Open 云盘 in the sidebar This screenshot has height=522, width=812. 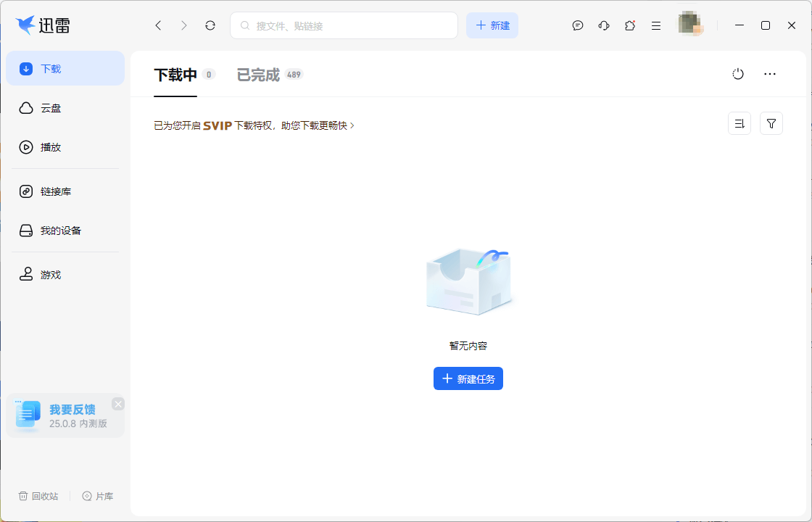(x=65, y=108)
